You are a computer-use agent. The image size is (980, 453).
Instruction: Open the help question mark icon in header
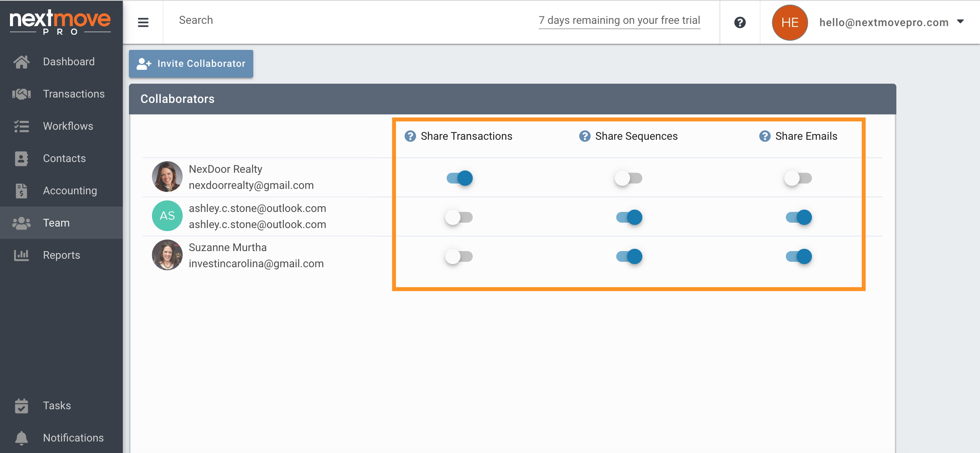740,22
